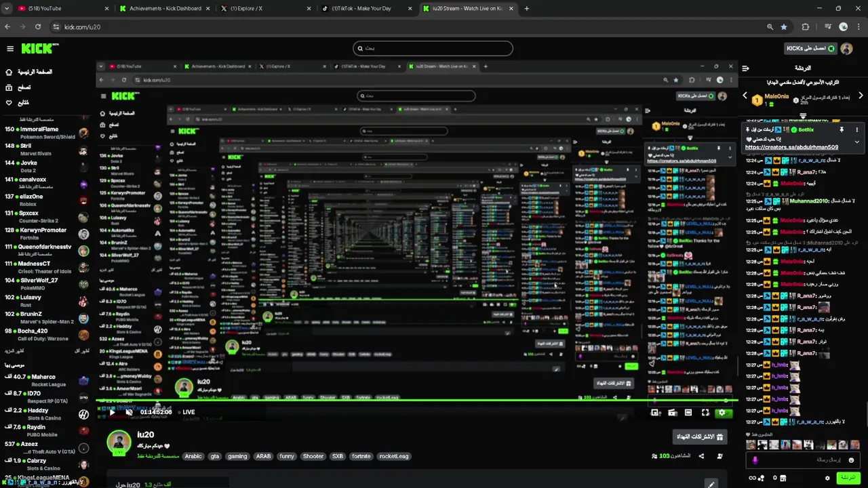Open the user profile avatar at top right

[846, 49]
